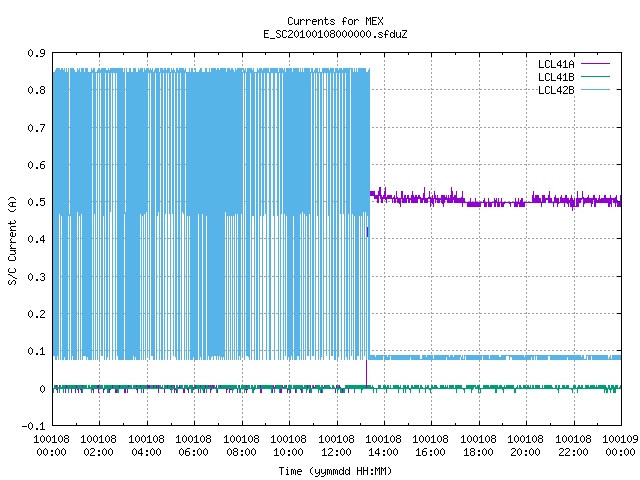Click the '100108 06:00' time tick label
The width and height of the screenshot is (640, 480).
(193, 446)
